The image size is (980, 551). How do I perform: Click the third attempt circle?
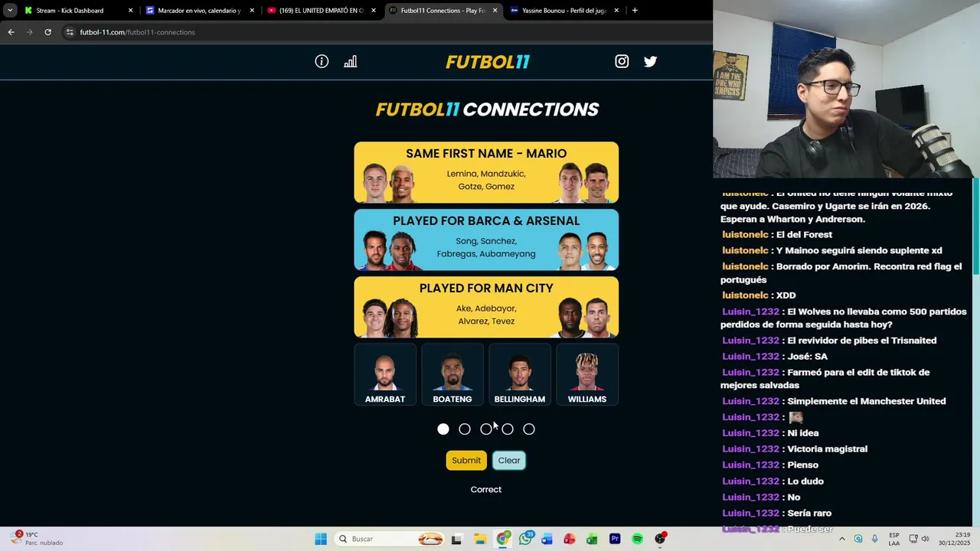tap(486, 429)
